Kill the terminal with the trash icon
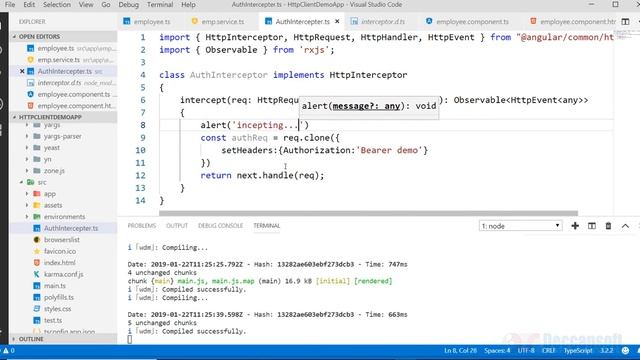 click(x=608, y=226)
